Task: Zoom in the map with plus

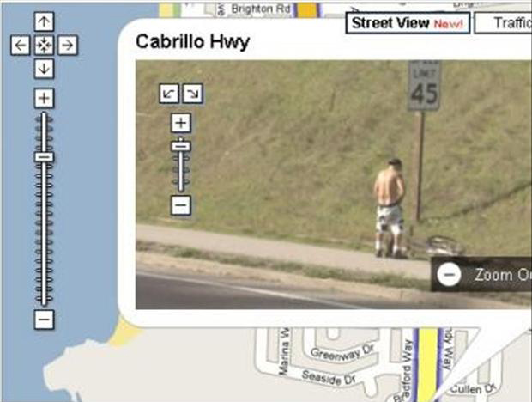Action: click(x=44, y=98)
